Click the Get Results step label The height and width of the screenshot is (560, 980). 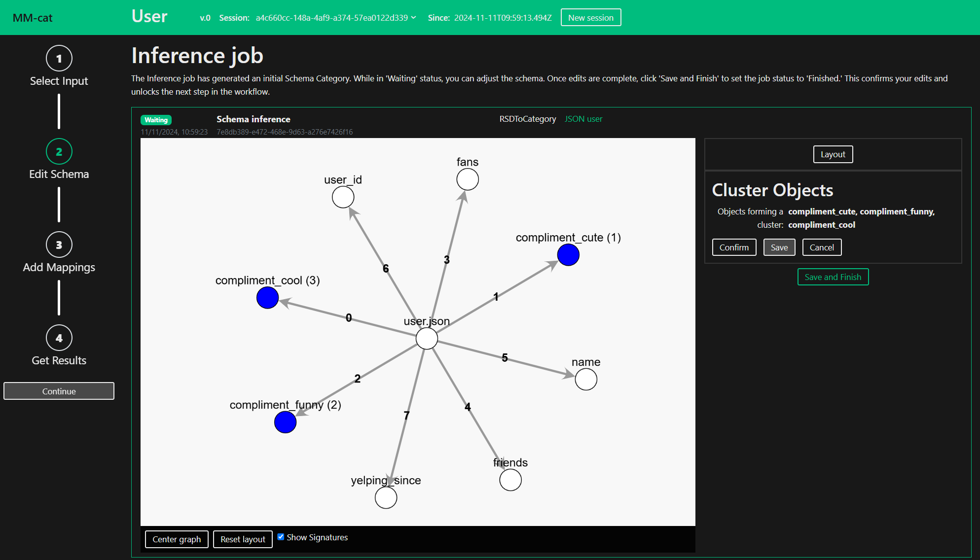59,360
